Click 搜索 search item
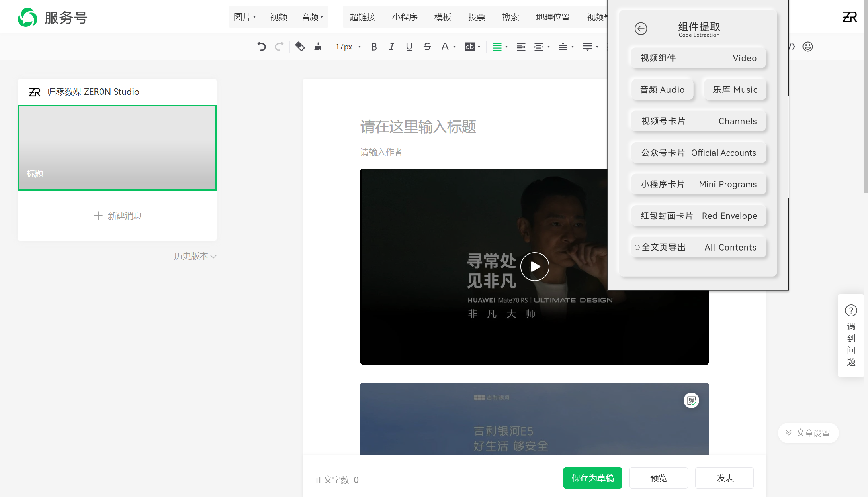This screenshot has width=868, height=497. (510, 17)
